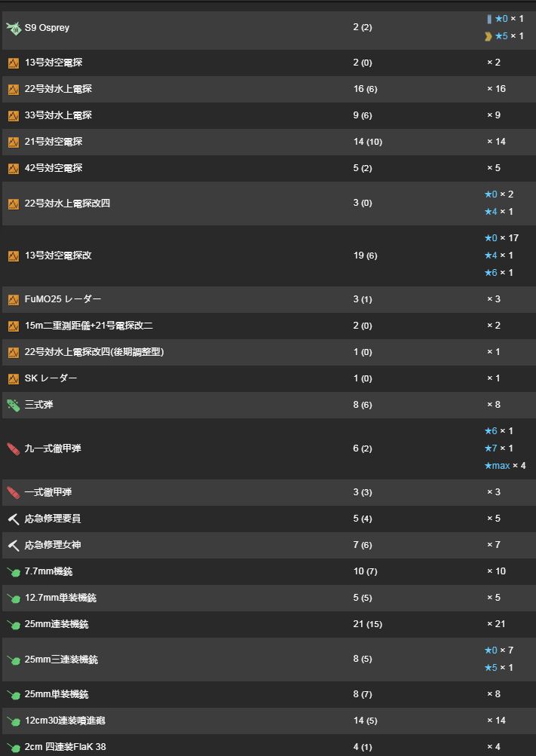Click the 12cm30連装噴進砲 equipment name
Image resolution: width=536 pixels, height=756 pixels.
pos(65,721)
